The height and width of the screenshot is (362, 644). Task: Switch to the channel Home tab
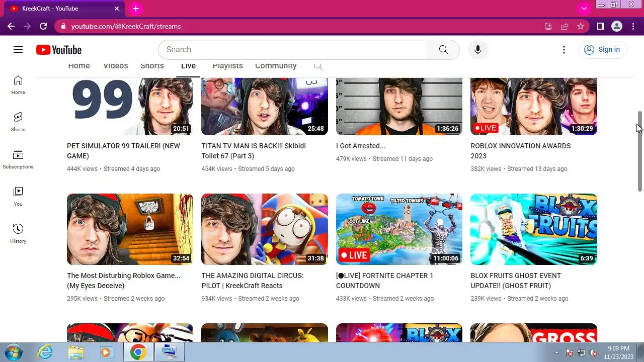tap(79, 66)
